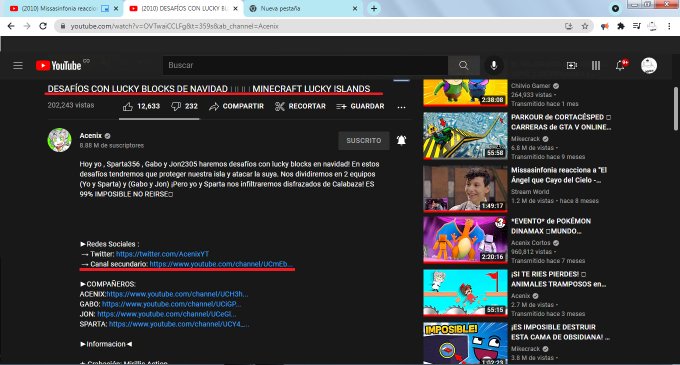The image size is (680, 365).
Task: Close the Missasinfonia reacciona tab
Action: (116, 9)
